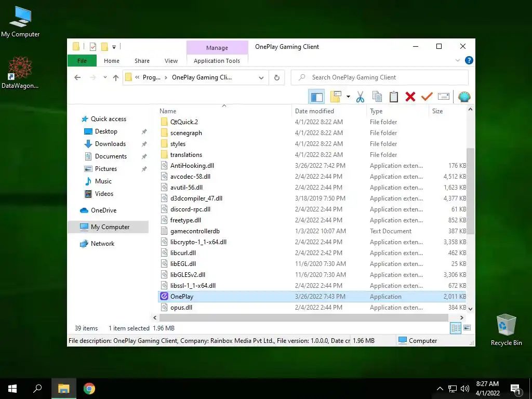Image resolution: width=532 pixels, height=399 pixels.
Task: Go back with the Back arrow
Action: pos(77,77)
